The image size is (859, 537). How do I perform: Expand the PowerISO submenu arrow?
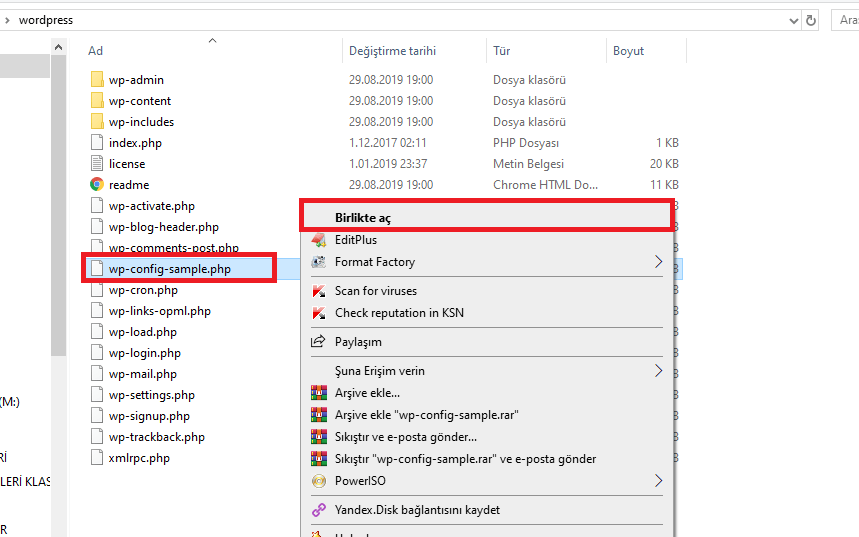(658, 481)
